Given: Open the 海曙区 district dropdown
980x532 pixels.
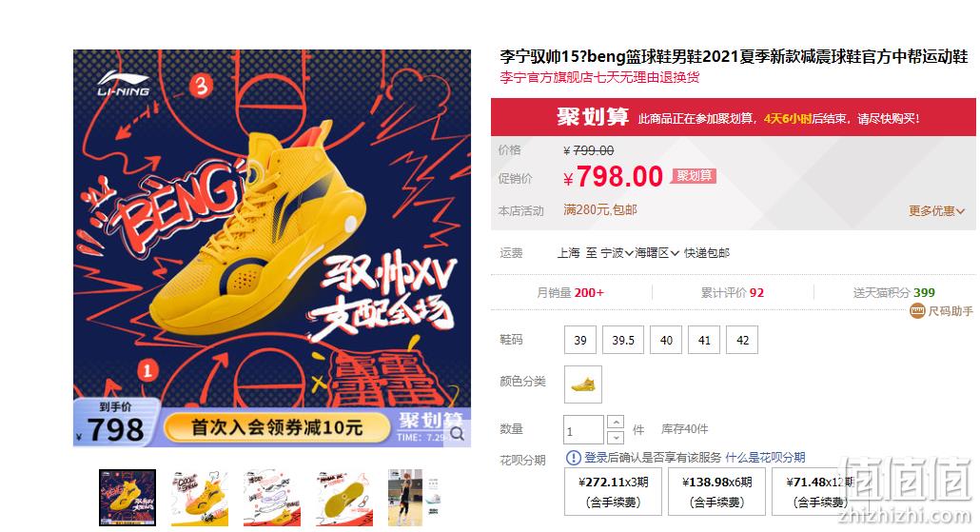Looking at the screenshot, I should 657,253.
